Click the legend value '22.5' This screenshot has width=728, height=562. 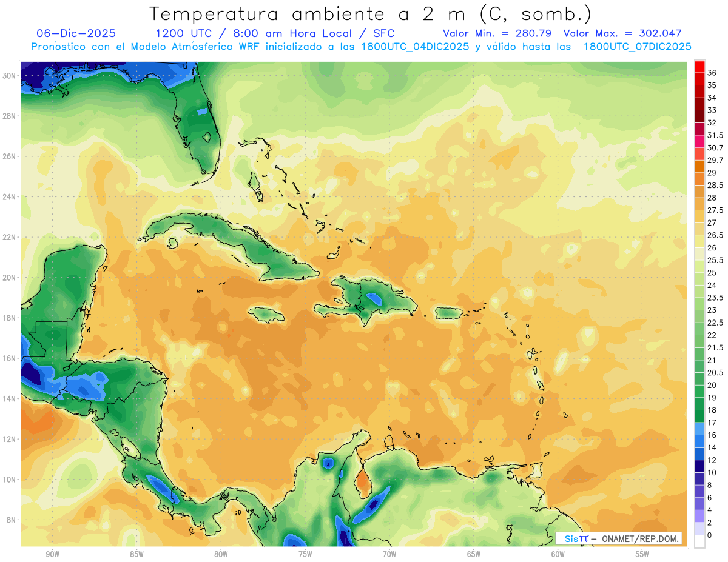(715, 323)
